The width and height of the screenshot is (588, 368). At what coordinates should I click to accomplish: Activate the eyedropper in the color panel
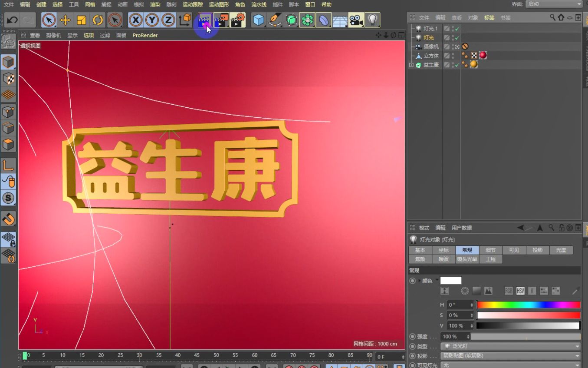576,291
